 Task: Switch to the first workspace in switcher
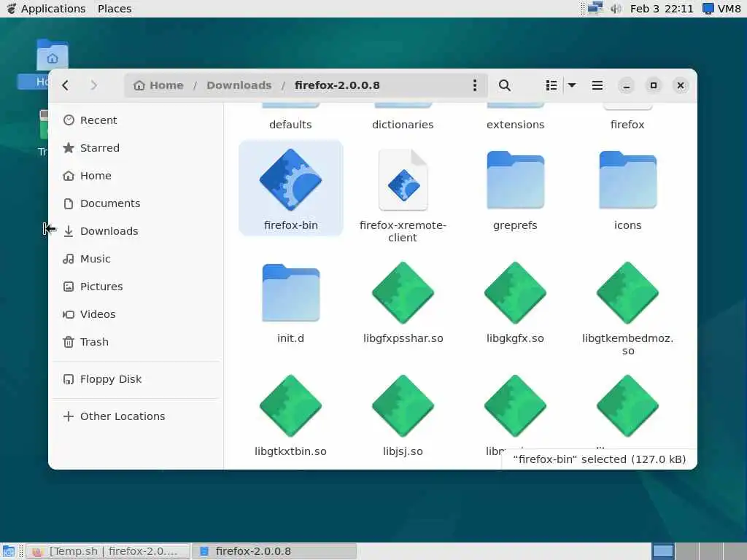coord(662,551)
